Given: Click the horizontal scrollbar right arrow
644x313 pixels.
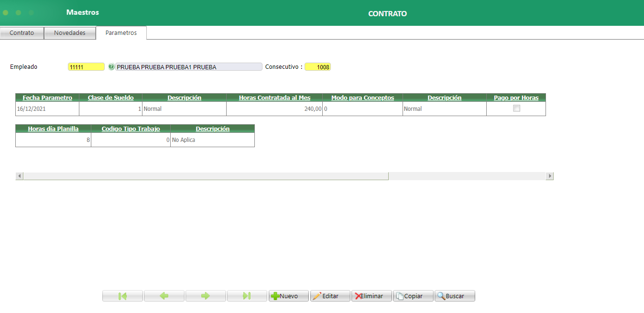Looking at the screenshot, I should click(550, 176).
